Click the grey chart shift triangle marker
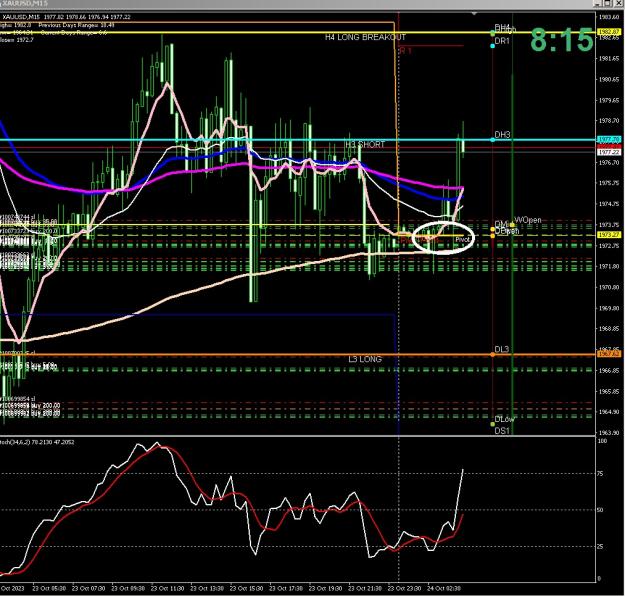The height and width of the screenshot is (596, 625). pos(474,14)
